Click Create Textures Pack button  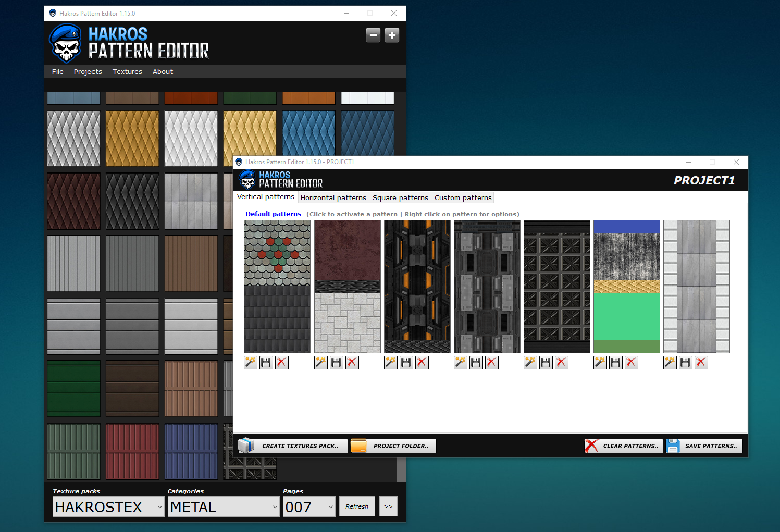(x=292, y=446)
